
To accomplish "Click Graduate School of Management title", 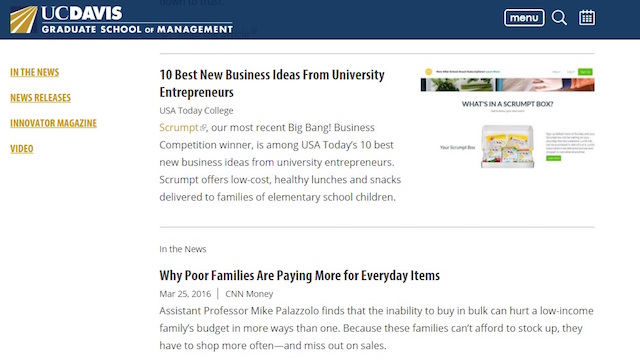I will click(x=137, y=29).
